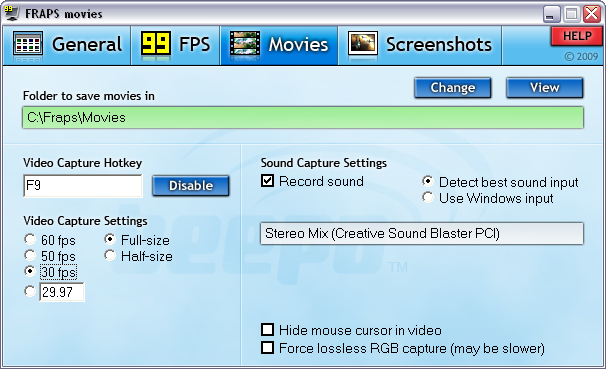Open the General tab

tap(67, 45)
